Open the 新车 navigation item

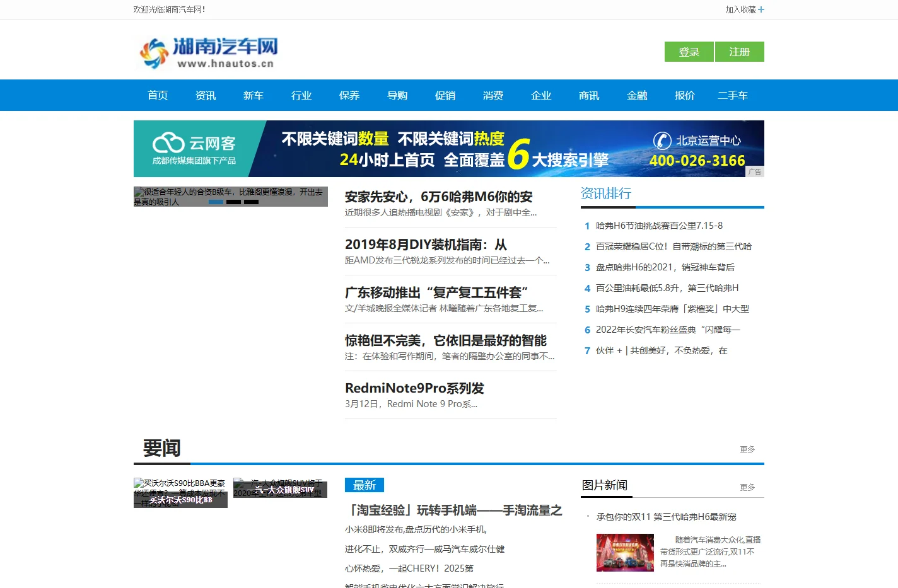[254, 95]
